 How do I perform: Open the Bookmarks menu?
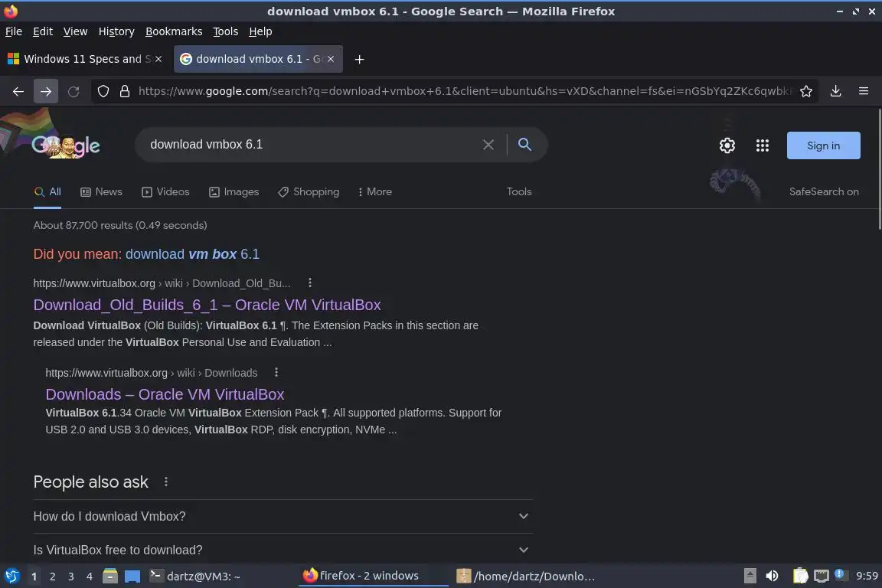tap(174, 31)
